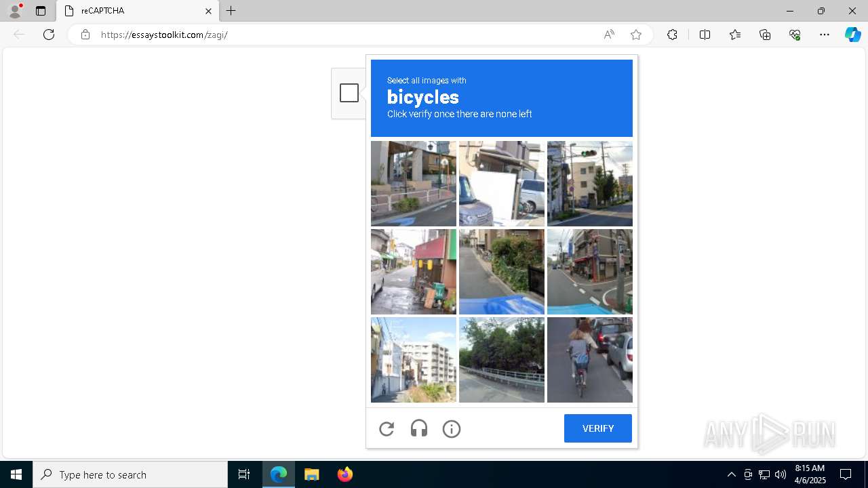Image resolution: width=868 pixels, height=488 pixels.
Task: Open the clock and calendar
Action: click(x=810, y=474)
